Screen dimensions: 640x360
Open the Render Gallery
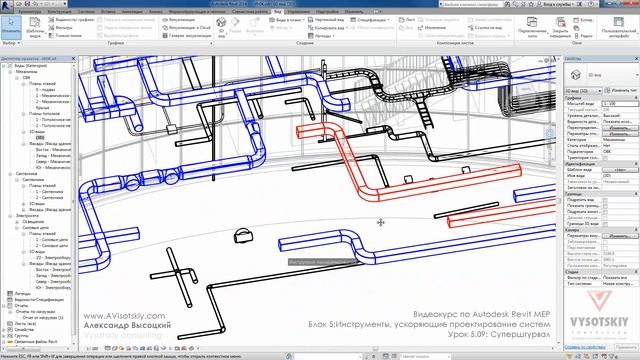click(x=187, y=36)
